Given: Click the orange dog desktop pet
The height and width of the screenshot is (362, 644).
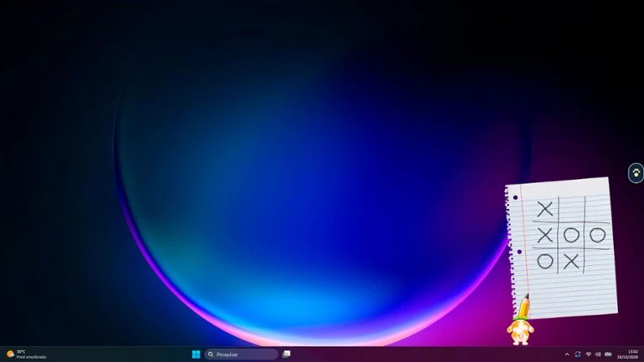Looking at the screenshot, I should [x=520, y=331].
